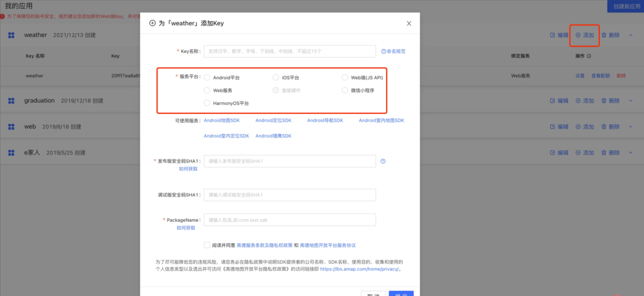Open the Android猎鹰SDK link
The width and height of the screenshot is (644, 296).
point(273,136)
